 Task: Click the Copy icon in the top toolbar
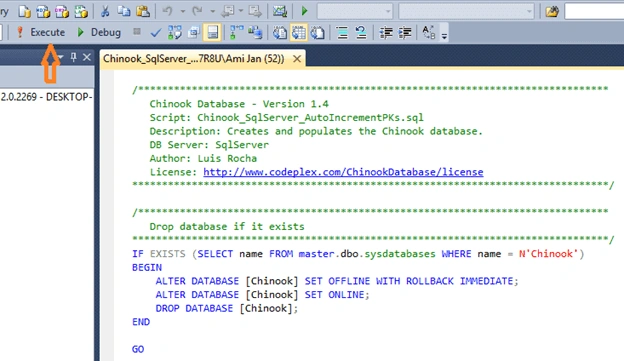[124, 12]
